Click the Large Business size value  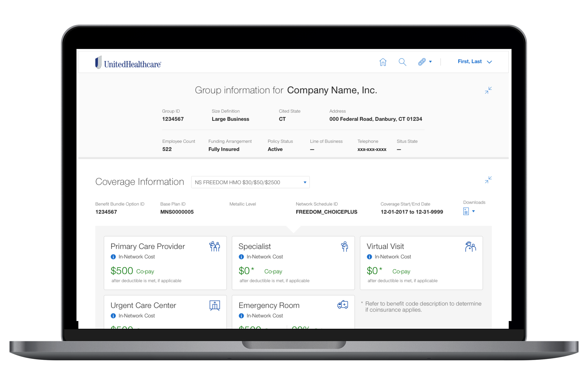pyautogui.click(x=230, y=119)
